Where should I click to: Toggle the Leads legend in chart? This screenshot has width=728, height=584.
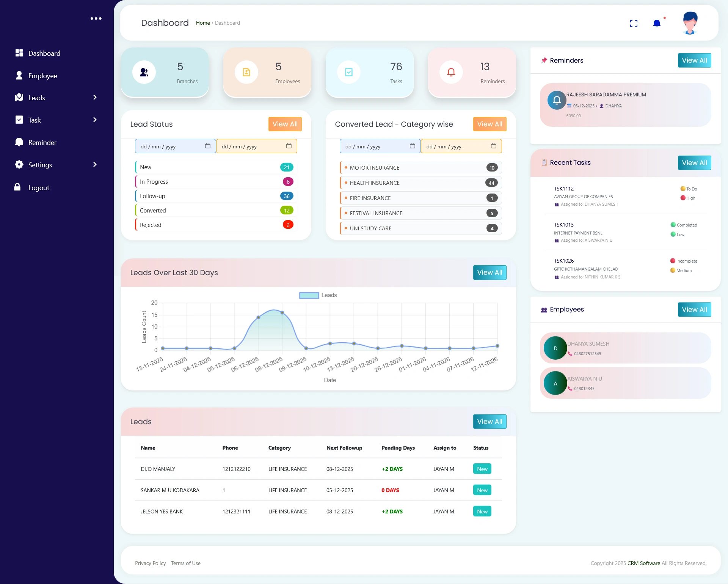coord(329,295)
